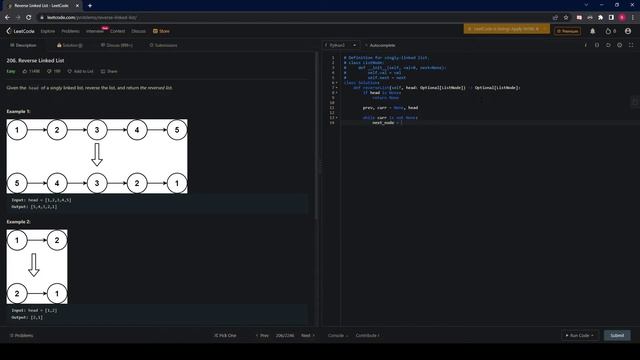Click the red extension icon in toolbar
The height and width of the screenshot is (360, 640).
click(579, 18)
